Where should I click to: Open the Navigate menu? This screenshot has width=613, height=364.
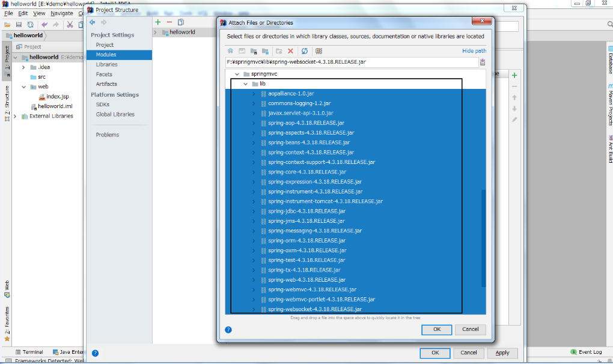[x=61, y=13]
